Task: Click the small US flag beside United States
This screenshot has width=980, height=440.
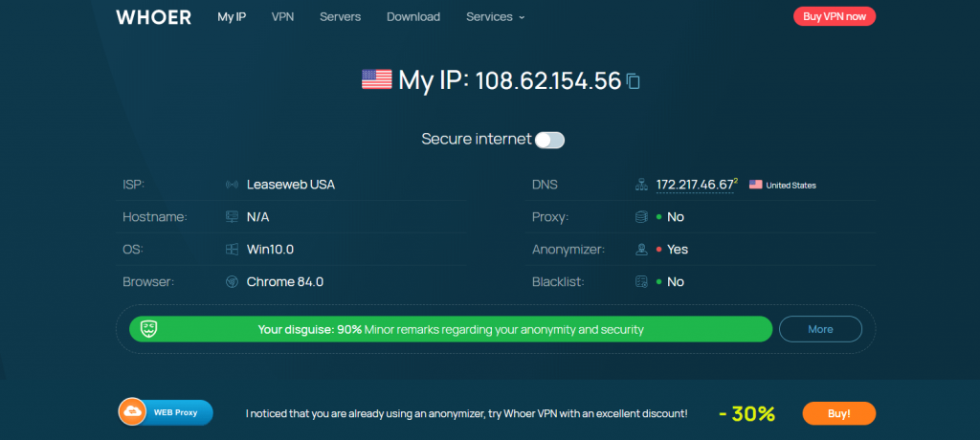Action: click(x=756, y=185)
